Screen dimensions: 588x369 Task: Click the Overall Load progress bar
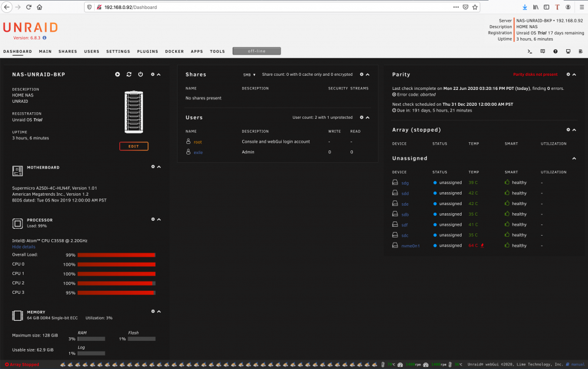(x=116, y=255)
